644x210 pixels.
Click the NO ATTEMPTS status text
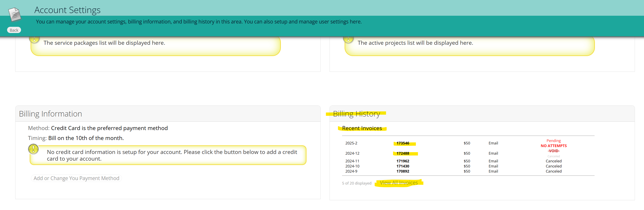[553, 146]
